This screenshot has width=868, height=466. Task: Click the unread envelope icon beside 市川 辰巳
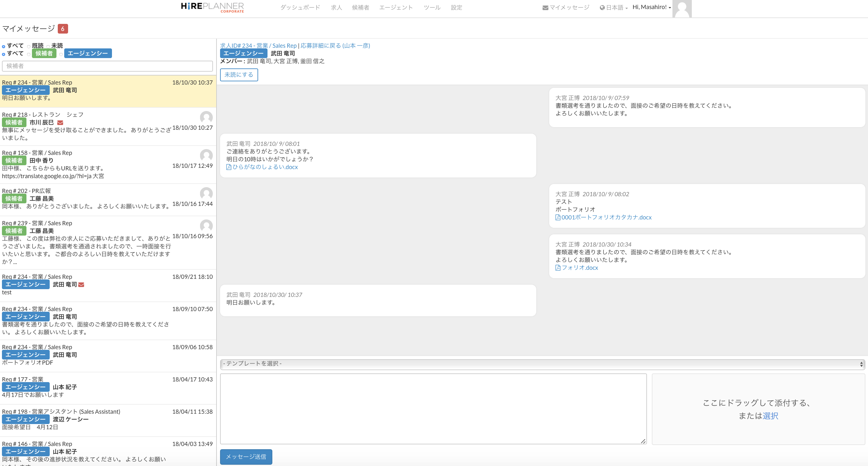click(x=60, y=123)
